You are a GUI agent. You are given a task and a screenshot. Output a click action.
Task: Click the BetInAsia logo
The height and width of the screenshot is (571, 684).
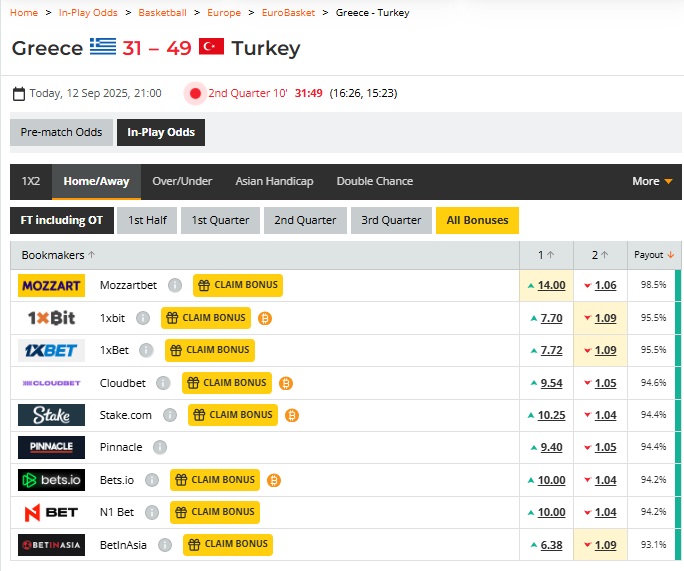coord(51,545)
